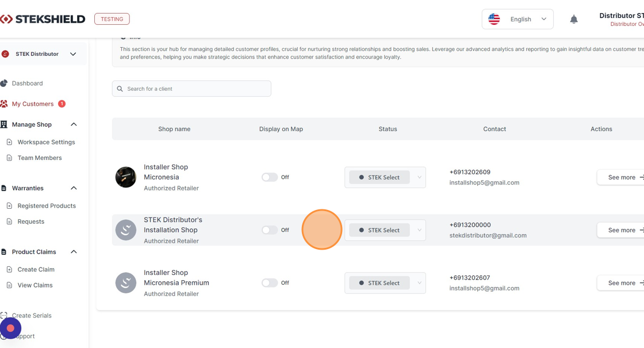Click the Contact column header
This screenshot has width=644, height=348.
pos(494,129)
